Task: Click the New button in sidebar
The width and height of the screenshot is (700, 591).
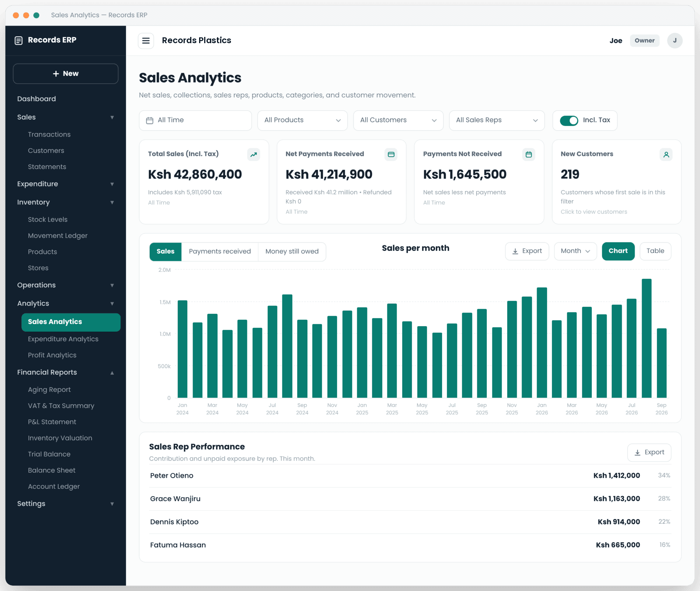Action: tap(66, 74)
